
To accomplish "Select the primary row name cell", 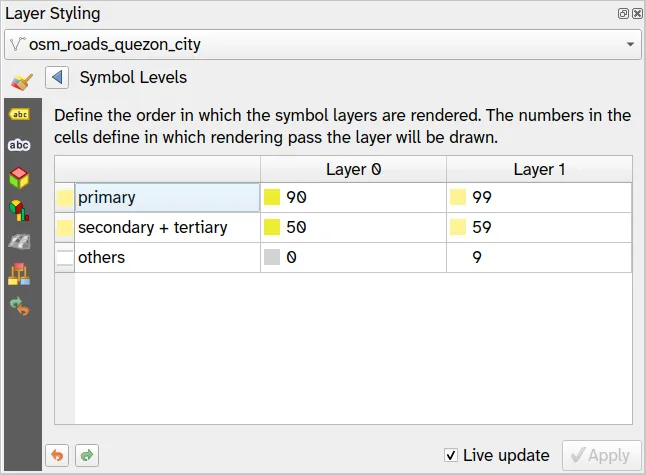I will 167,197.
